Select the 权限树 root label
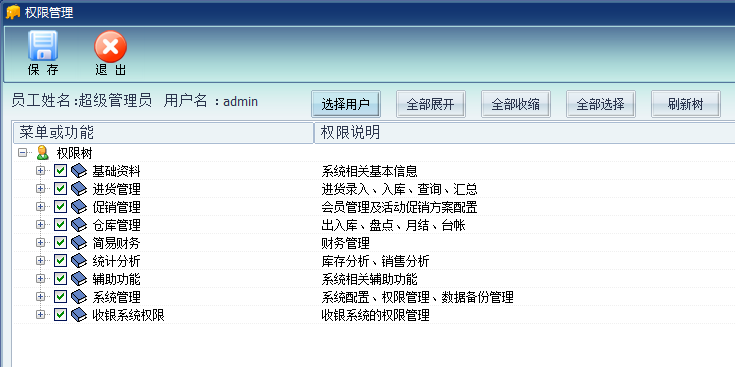This screenshot has width=735, height=367. click(x=75, y=153)
